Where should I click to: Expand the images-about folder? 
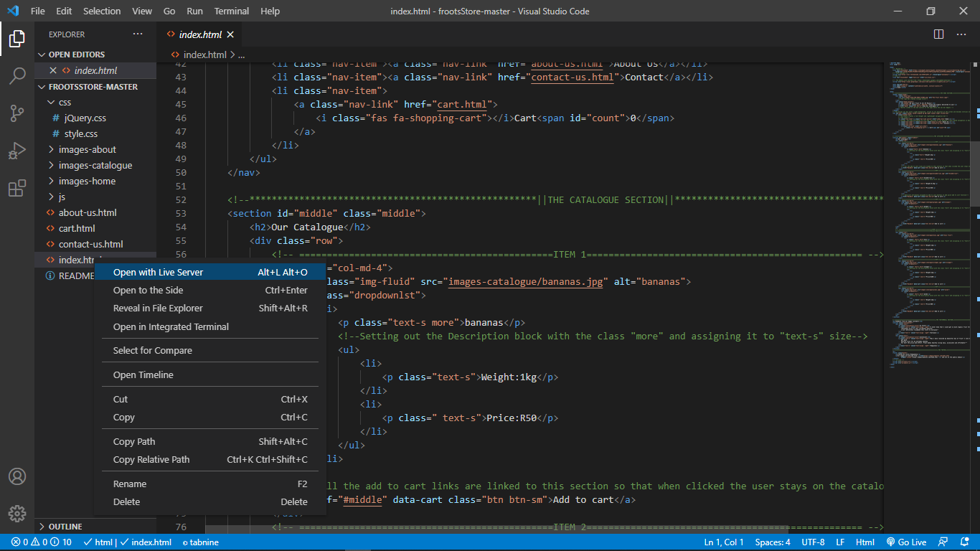(87, 149)
